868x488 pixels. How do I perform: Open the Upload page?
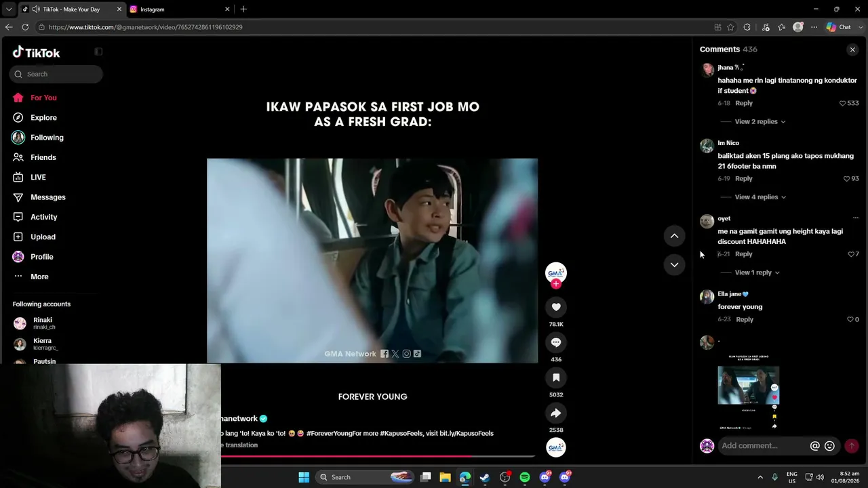43,237
